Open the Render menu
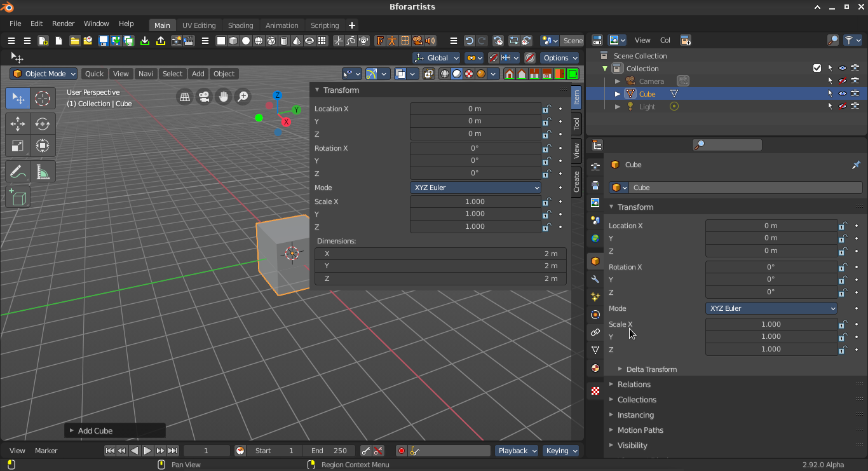The image size is (868, 471). (63, 24)
